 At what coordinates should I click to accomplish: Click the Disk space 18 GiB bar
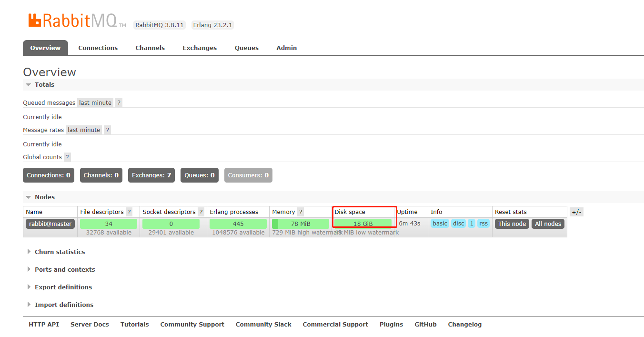click(363, 224)
